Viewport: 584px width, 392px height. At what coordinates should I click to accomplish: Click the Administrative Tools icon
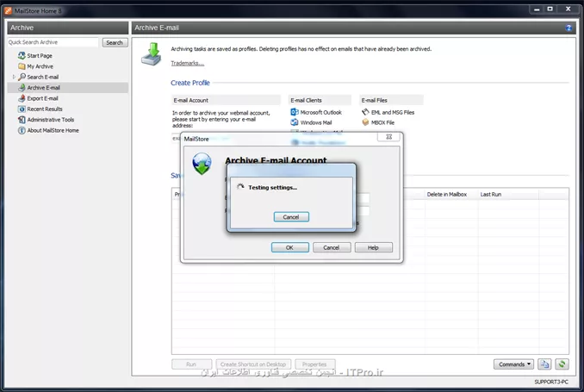pos(22,120)
